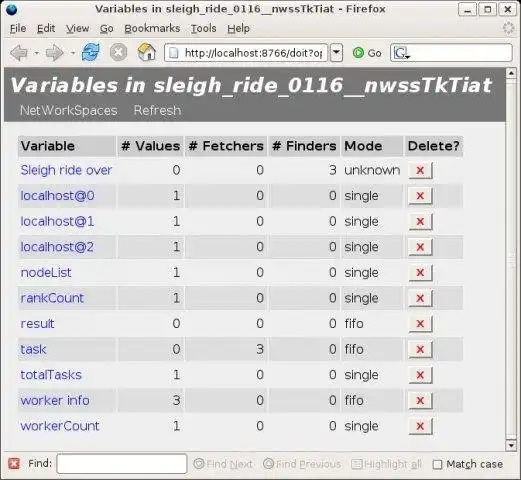
Task: Click the Refresh link in page header
Action: pos(157,110)
